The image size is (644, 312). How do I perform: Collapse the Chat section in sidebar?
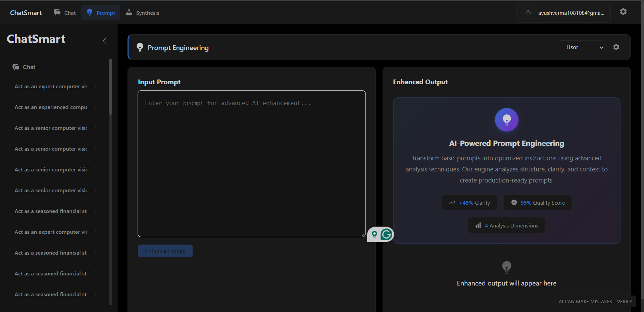(38, 67)
